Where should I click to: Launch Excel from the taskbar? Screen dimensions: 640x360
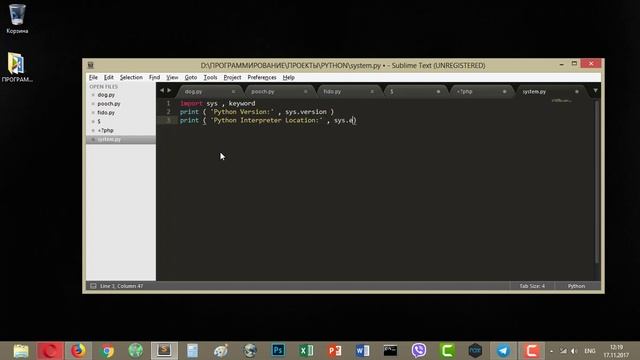tap(306, 351)
